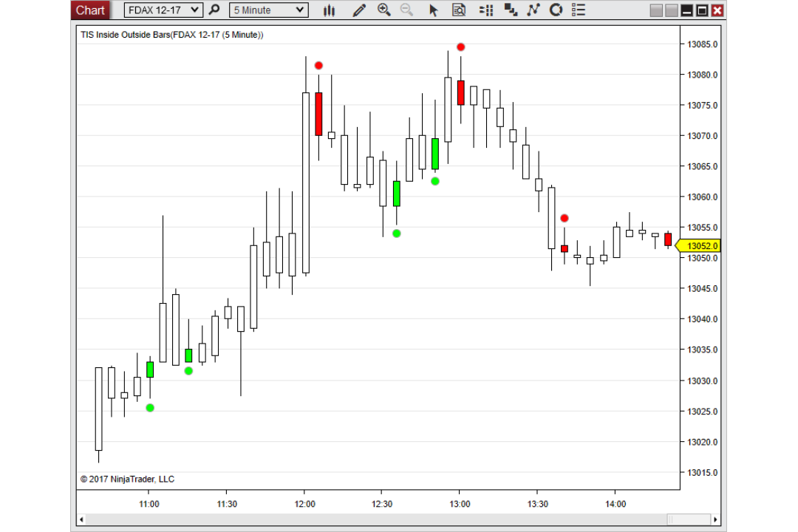Click the zoom out magnifier icon
This screenshot has width=798, height=532.
click(x=406, y=10)
